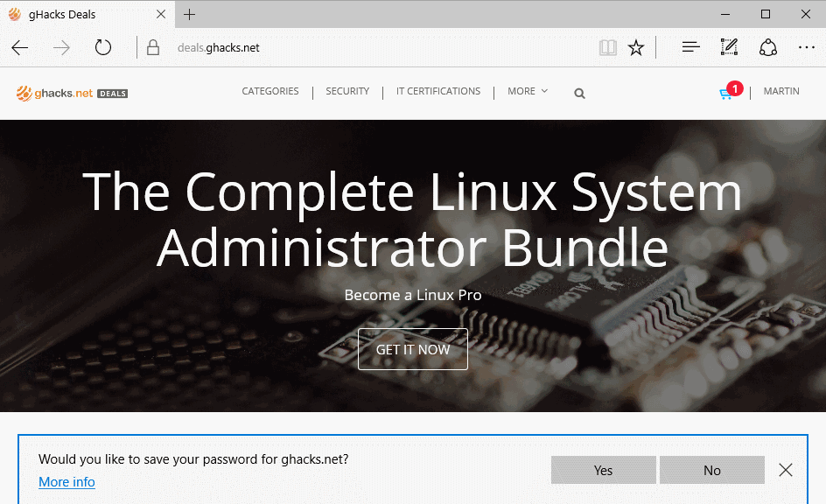Open Reading view book icon
Image resolution: width=826 pixels, height=504 pixels.
[608, 48]
